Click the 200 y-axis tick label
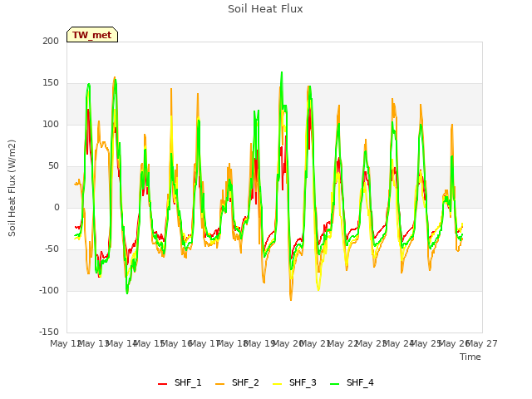Image resolution: width=532 pixels, height=399 pixels. 51,41
